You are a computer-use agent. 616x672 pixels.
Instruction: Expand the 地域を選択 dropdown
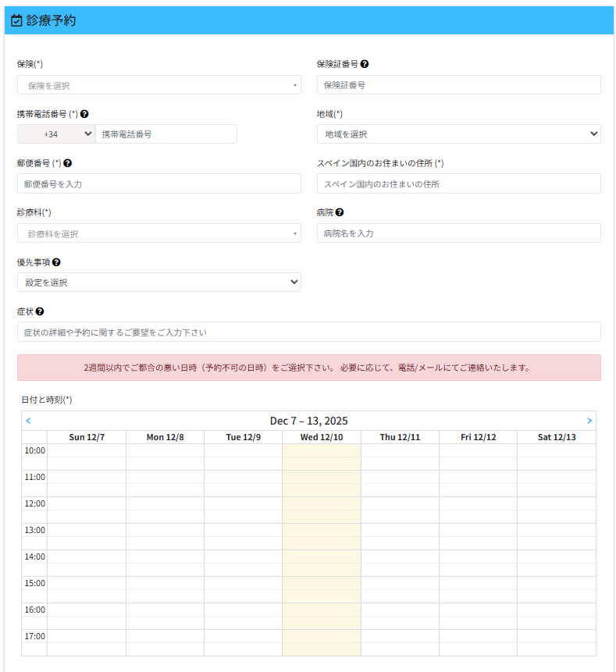458,134
